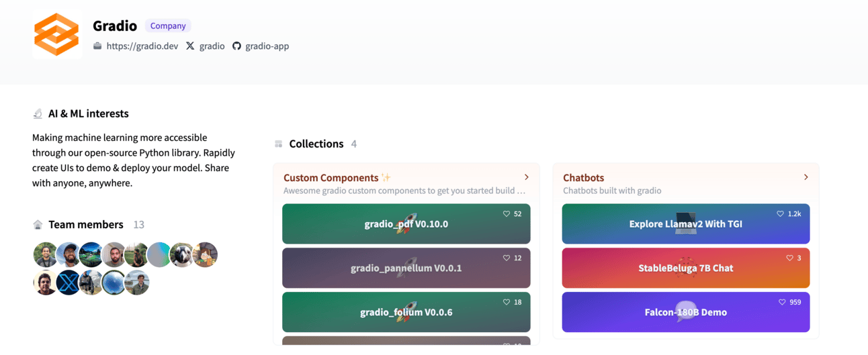The width and height of the screenshot is (868, 355).
Task: Click the team member avatar with X logo
Action: pos(68,283)
